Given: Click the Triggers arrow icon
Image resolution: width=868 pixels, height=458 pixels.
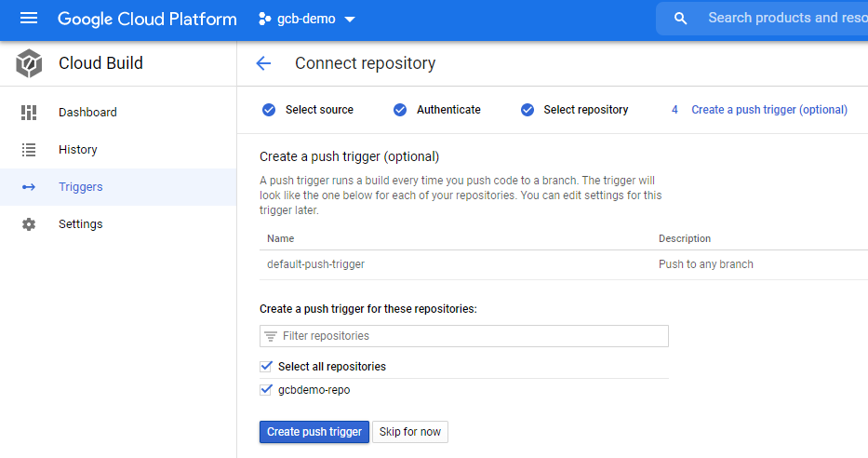Looking at the screenshot, I should [29, 187].
